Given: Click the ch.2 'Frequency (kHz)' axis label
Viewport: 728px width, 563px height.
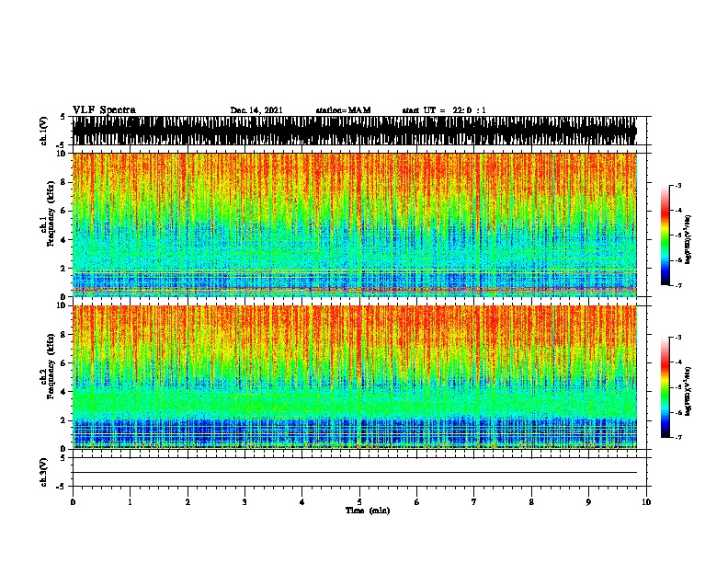Looking at the screenshot, I should tap(51, 366).
